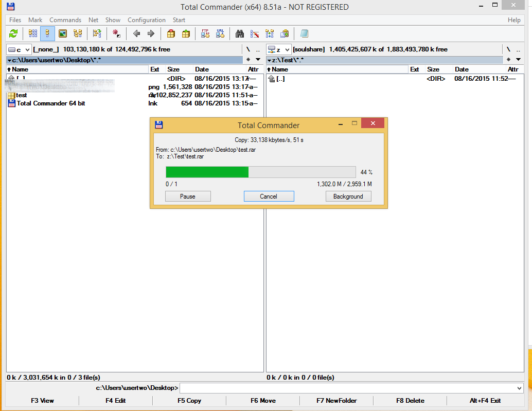Switch to Brief names-only view icon
532x411 pixels.
(x=33, y=33)
